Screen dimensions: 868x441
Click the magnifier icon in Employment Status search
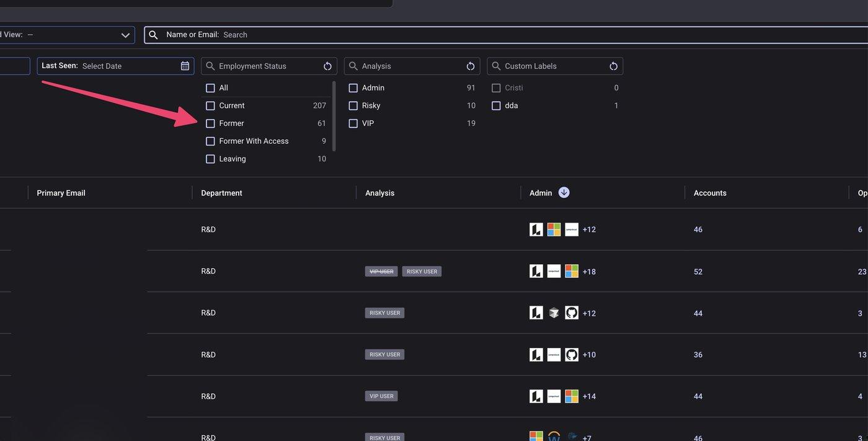210,66
